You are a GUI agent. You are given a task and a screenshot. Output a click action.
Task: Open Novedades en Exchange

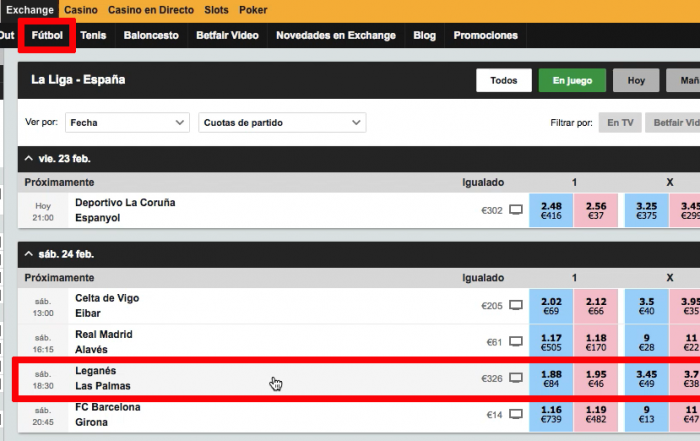[x=336, y=35]
